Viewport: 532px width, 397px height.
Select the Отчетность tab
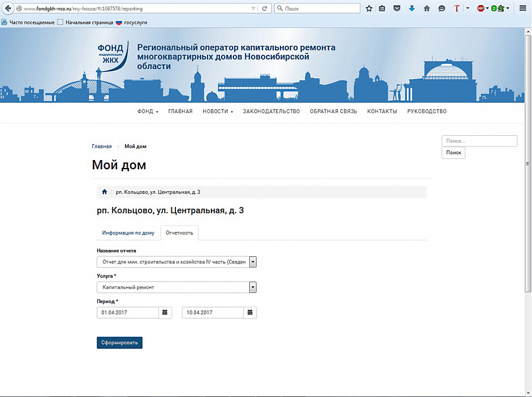tap(179, 233)
